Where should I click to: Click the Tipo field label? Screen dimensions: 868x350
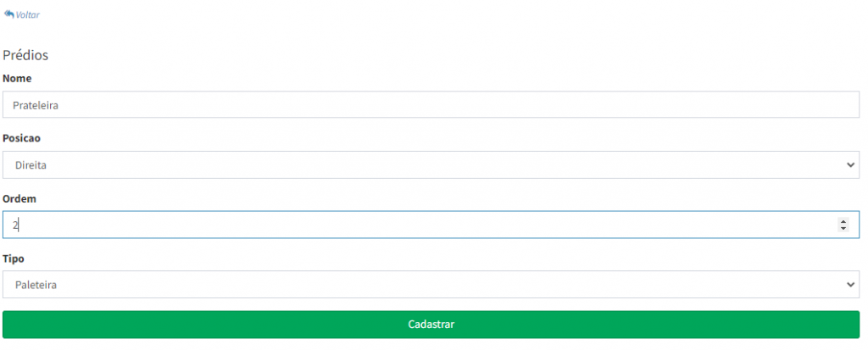click(x=13, y=258)
